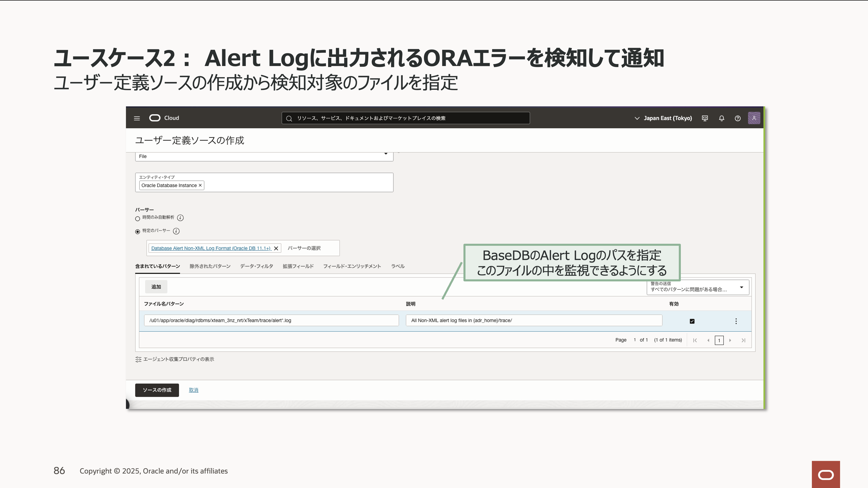Screen dimensions: 868x488
Task: Open the help question mark icon
Action: point(738,118)
